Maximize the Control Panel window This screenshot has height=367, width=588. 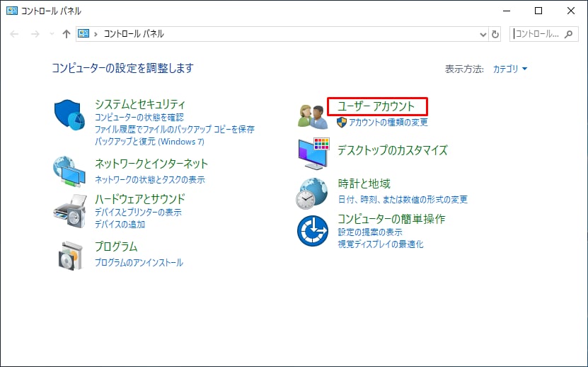click(538, 11)
